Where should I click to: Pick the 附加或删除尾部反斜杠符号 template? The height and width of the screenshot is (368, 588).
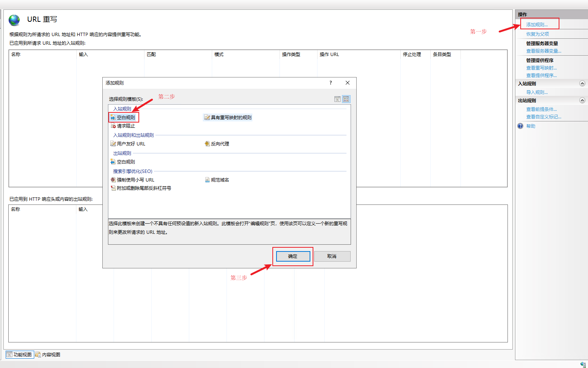(143, 188)
